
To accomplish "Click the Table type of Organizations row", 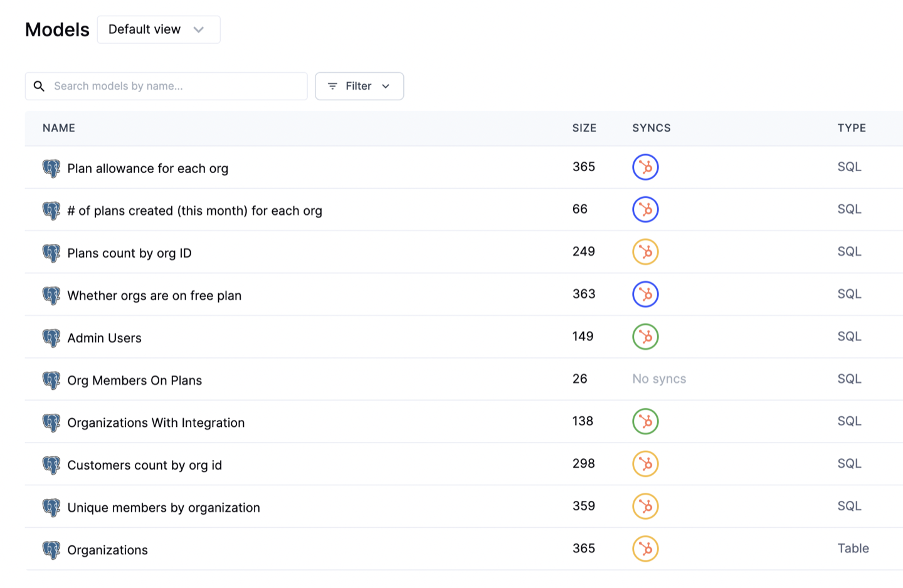I will click(x=853, y=549).
